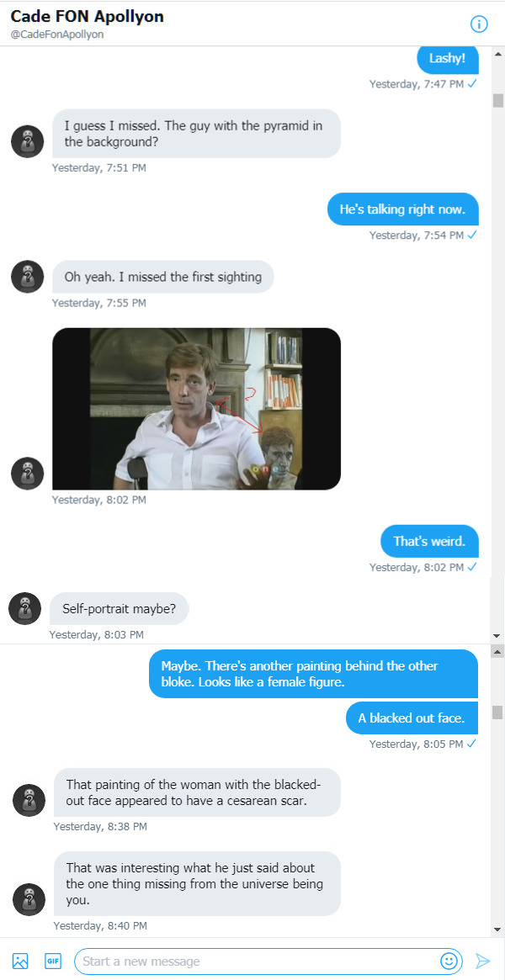Viewport: 505px width, 980px height.
Task: Click the avatar beside the self-portrait message
Action: [24, 608]
